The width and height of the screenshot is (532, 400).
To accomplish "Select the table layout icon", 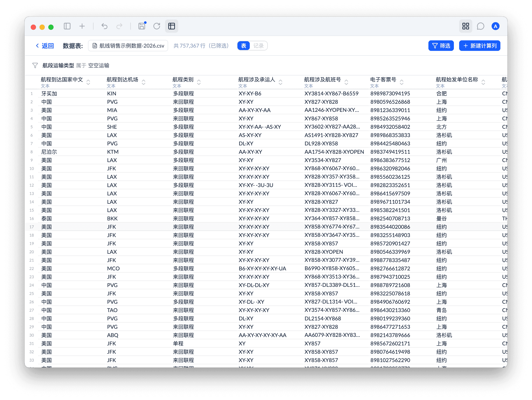I will pos(171,26).
